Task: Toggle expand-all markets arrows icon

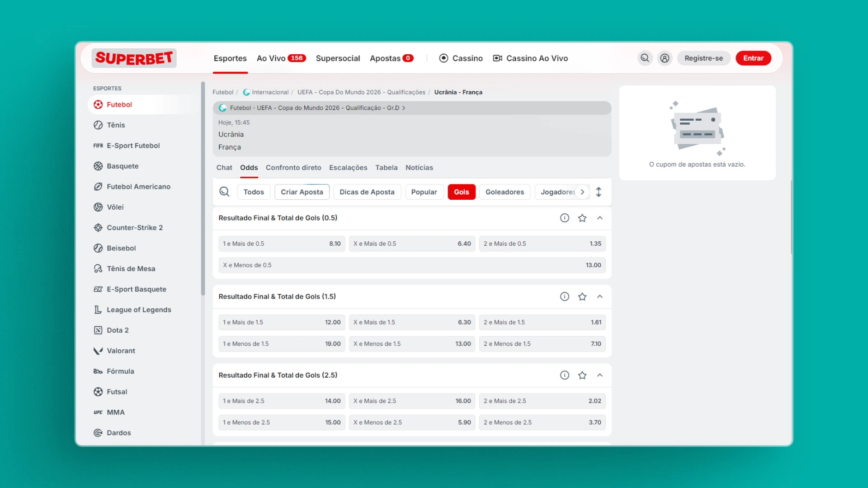Action: click(598, 192)
